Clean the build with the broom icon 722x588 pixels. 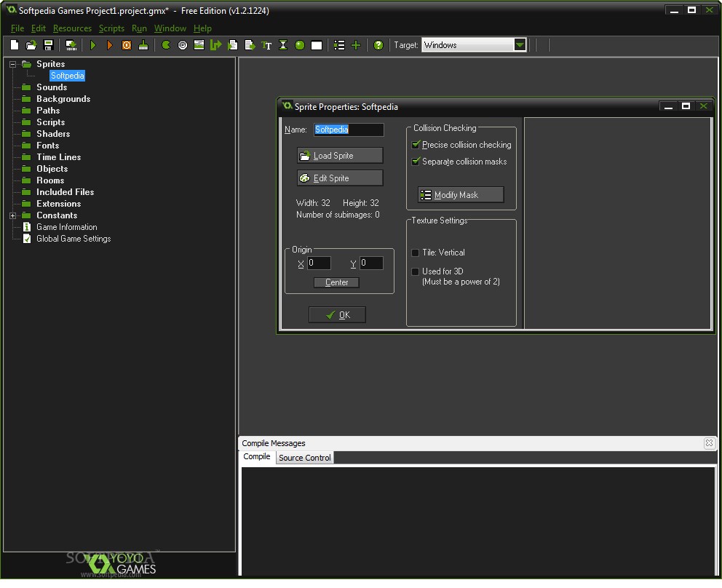[143, 45]
